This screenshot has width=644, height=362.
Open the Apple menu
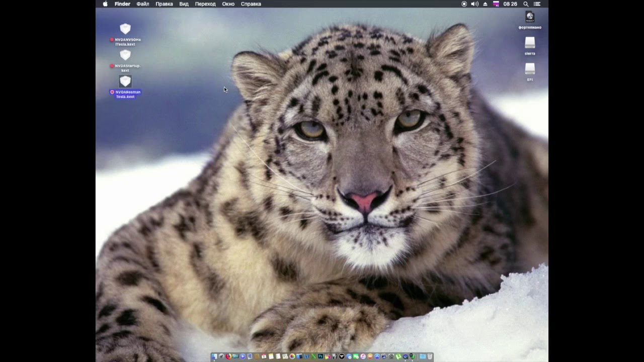click(x=105, y=4)
